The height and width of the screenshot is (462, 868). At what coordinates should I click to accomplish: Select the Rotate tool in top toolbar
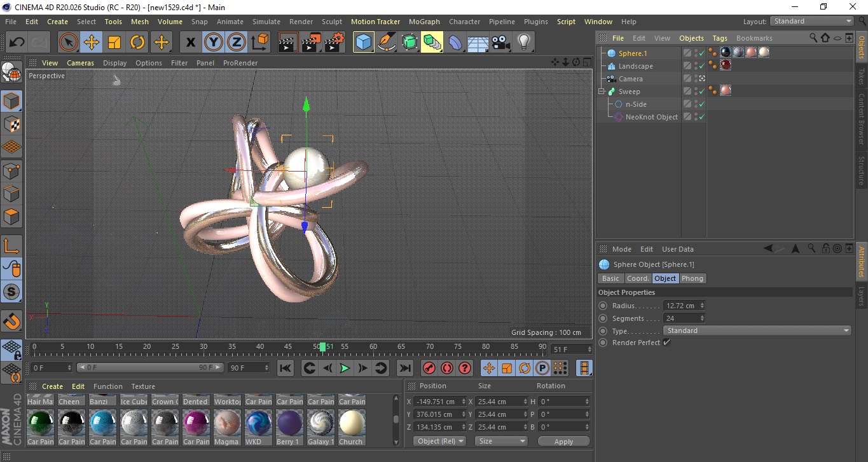click(x=137, y=43)
